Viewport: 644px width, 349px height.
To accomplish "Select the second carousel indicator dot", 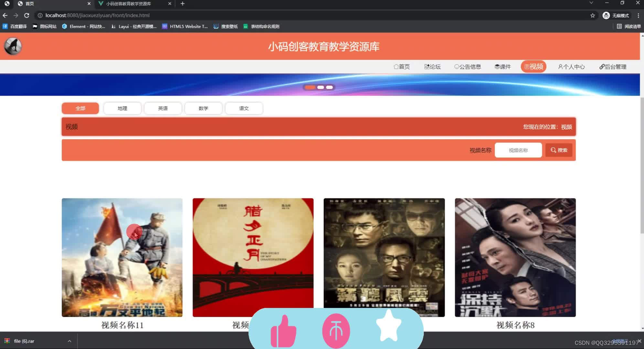I will [x=320, y=87].
